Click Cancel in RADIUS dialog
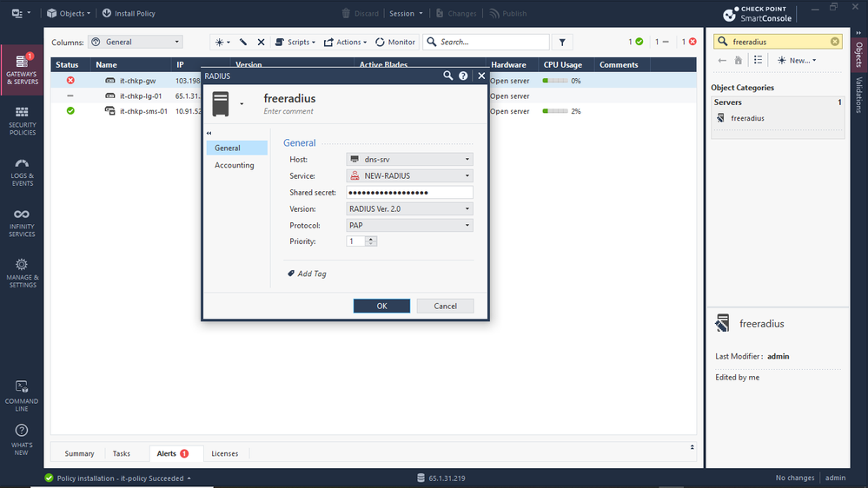The width and height of the screenshot is (868, 488). pos(445,306)
